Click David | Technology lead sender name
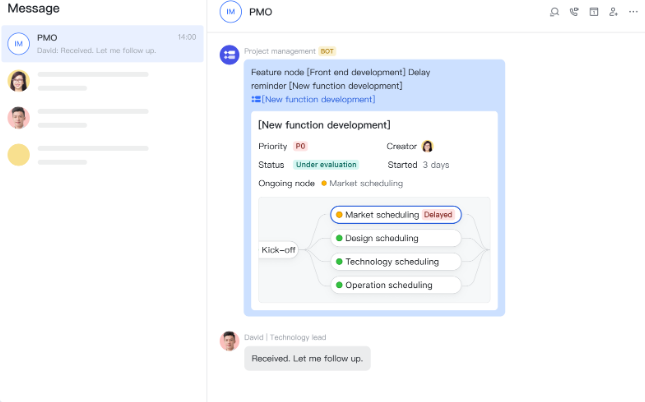Viewport: 645px width, 402px height. tap(285, 337)
